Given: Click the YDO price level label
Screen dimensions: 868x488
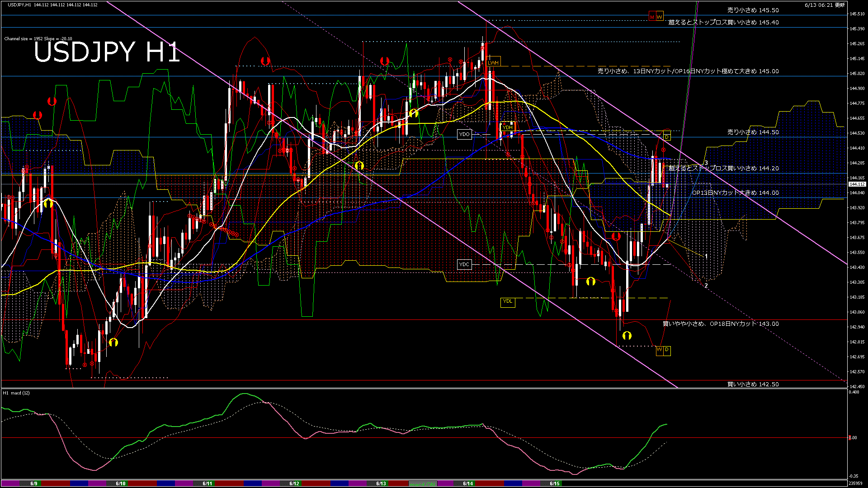Looking at the screenshot, I should 464,134.
